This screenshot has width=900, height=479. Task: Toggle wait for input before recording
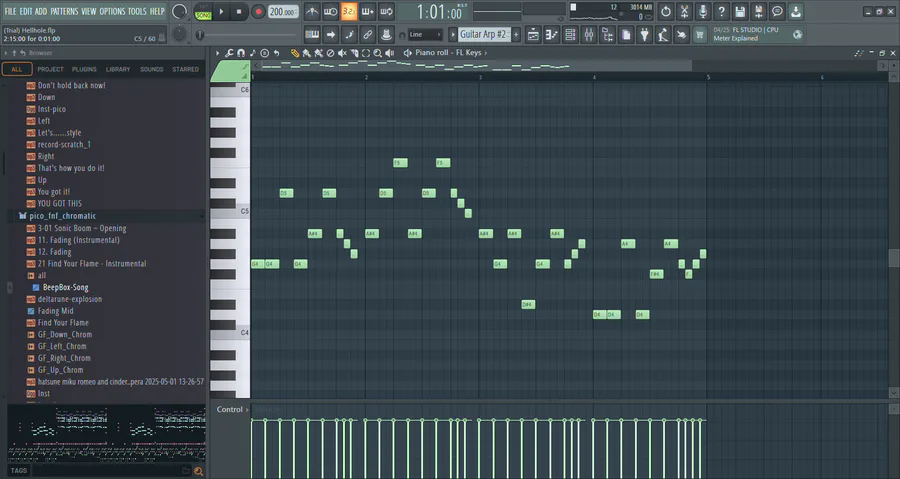(x=331, y=11)
